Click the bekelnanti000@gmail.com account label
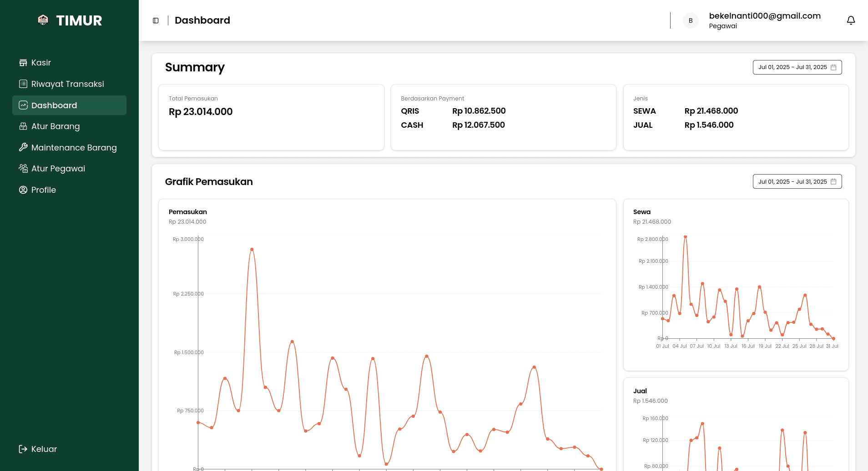 point(765,16)
